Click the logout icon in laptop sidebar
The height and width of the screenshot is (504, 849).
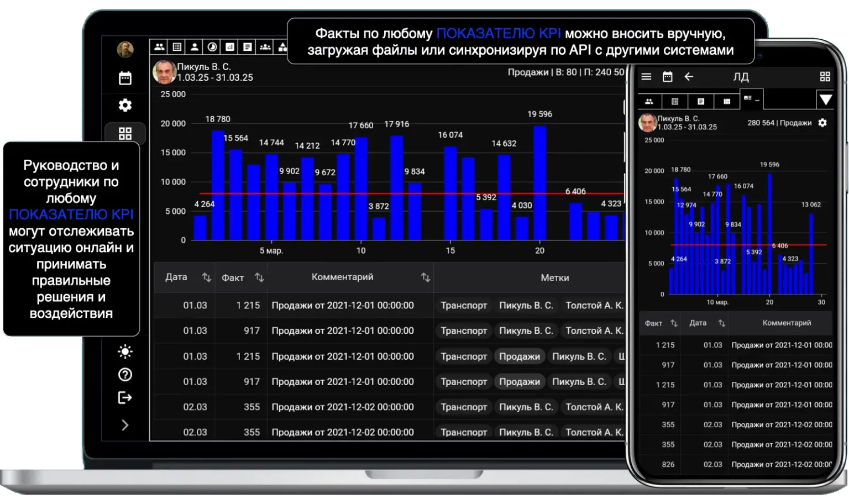pyautogui.click(x=125, y=398)
